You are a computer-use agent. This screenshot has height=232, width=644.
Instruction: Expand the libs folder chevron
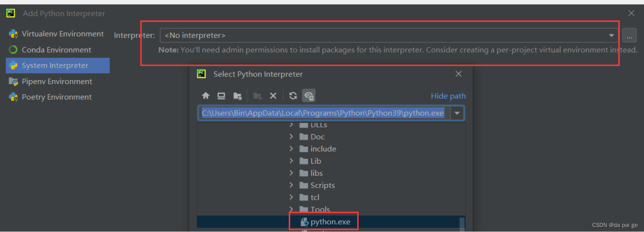[291, 173]
